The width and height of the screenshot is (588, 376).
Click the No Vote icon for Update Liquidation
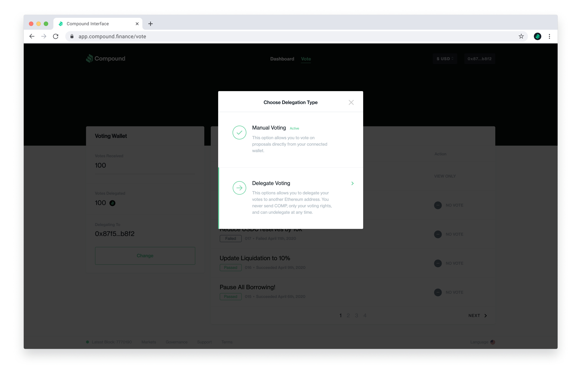(438, 263)
